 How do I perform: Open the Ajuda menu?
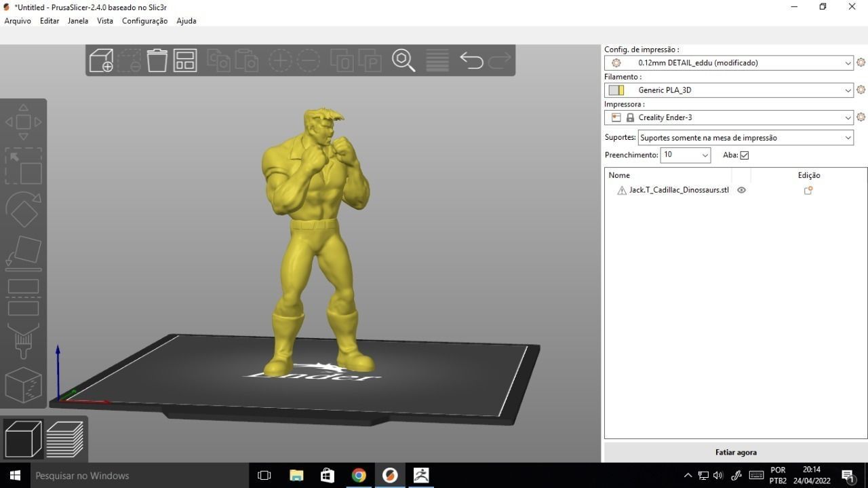pyautogui.click(x=186, y=21)
